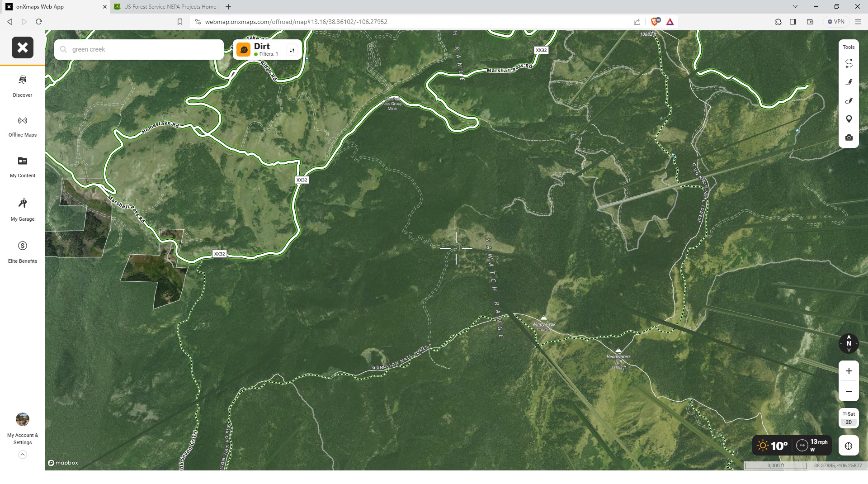Open weather widget showing 10°
Image resolution: width=868 pixels, height=484 pixels.
point(773,446)
